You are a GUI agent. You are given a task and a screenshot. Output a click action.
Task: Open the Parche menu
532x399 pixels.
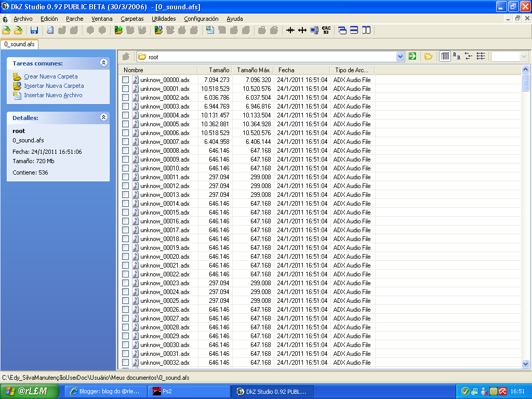[x=75, y=19]
